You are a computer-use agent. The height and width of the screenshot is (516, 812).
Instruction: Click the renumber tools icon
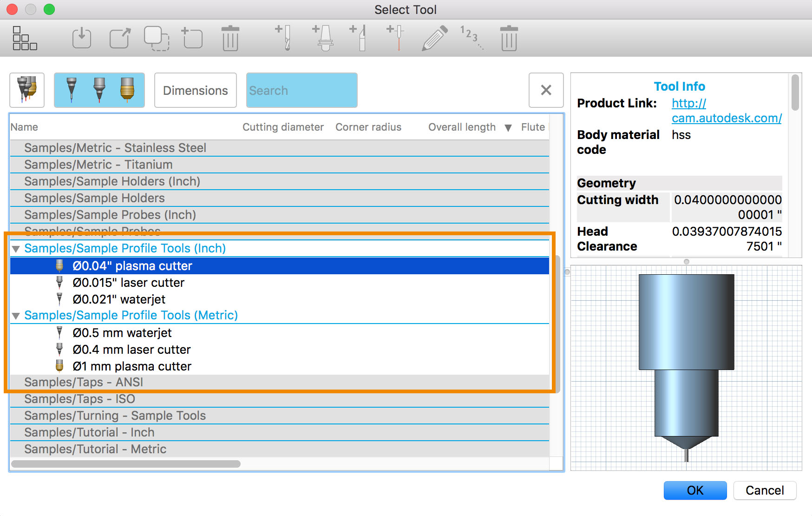pos(471,38)
